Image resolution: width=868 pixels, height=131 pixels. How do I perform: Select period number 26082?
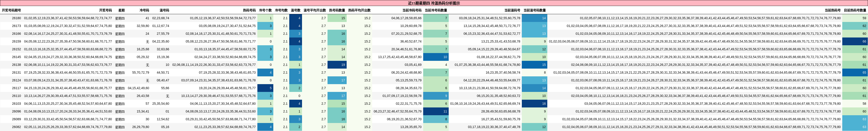pos(16,127)
